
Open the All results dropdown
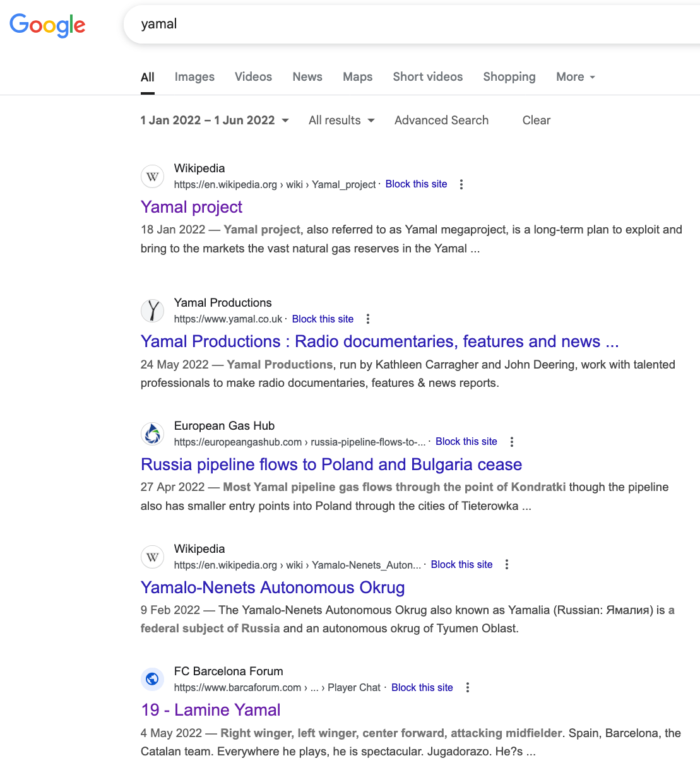pyautogui.click(x=341, y=121)
